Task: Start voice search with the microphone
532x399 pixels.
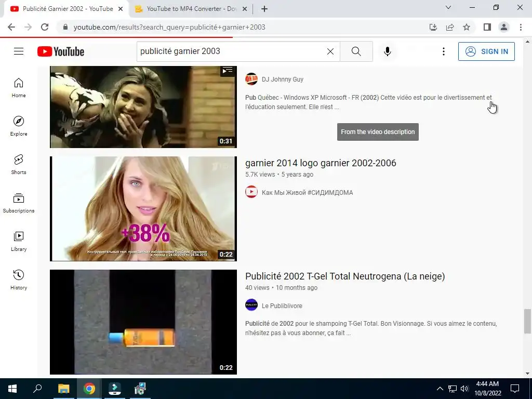Action: tap(388, 51)
